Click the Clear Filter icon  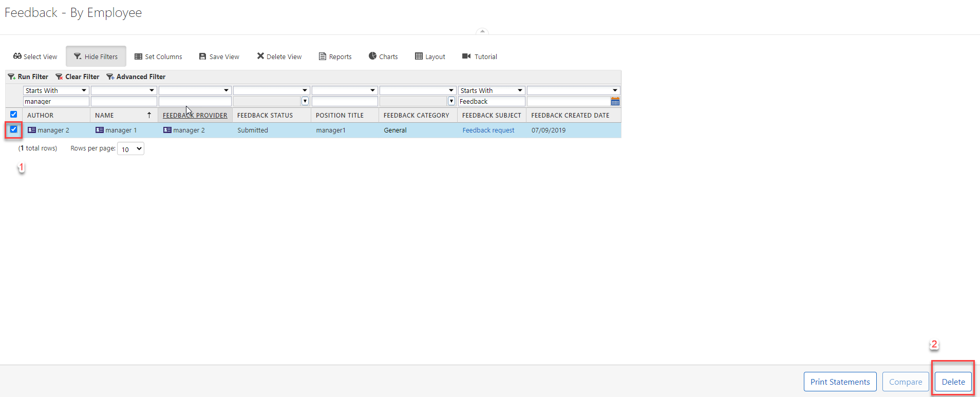pos(59,77)
